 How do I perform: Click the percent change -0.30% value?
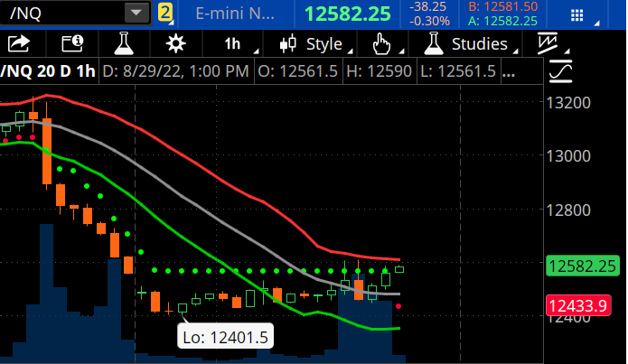pos(429,21)
